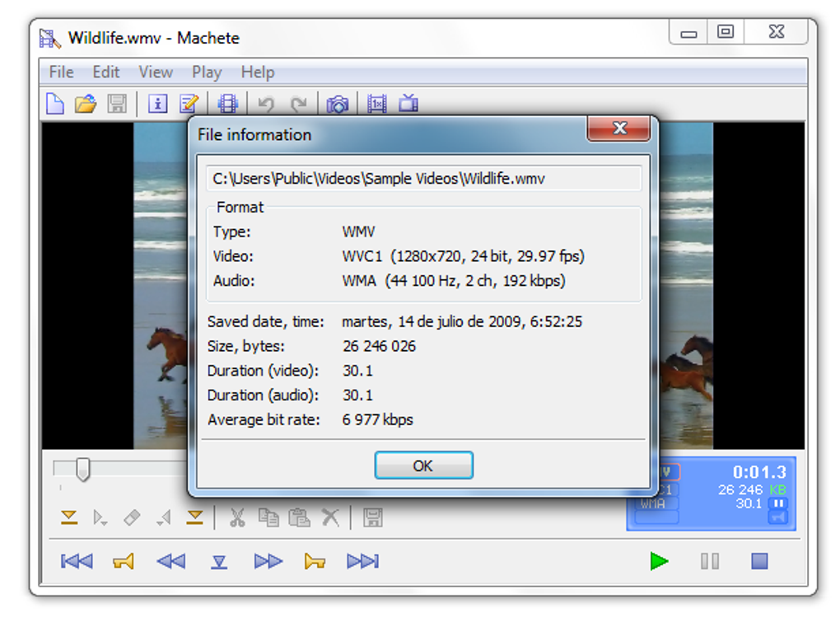Close the File information dialog
840x617 pixels.
(x=619, y=129)
